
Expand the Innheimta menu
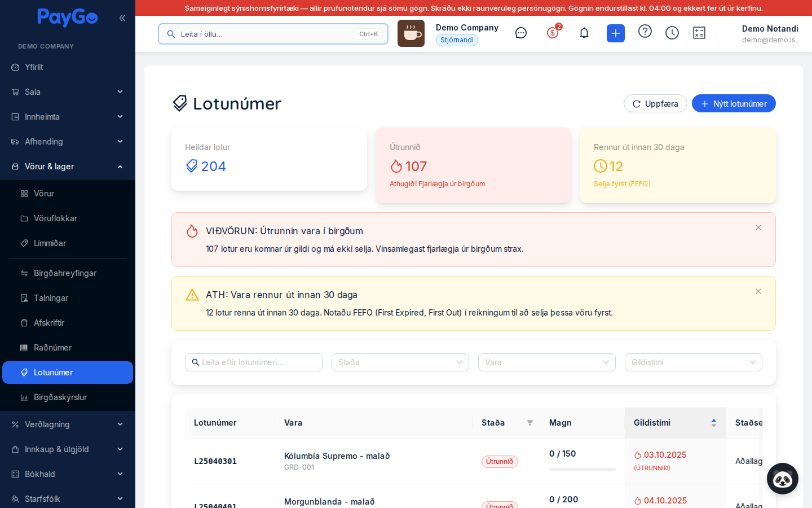[x=68, y=117]
